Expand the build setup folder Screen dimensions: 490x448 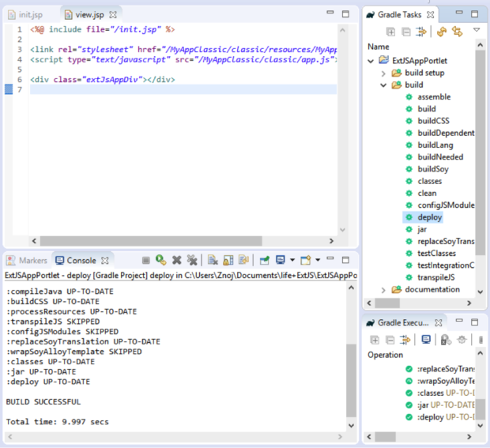(x=383, y=73)
